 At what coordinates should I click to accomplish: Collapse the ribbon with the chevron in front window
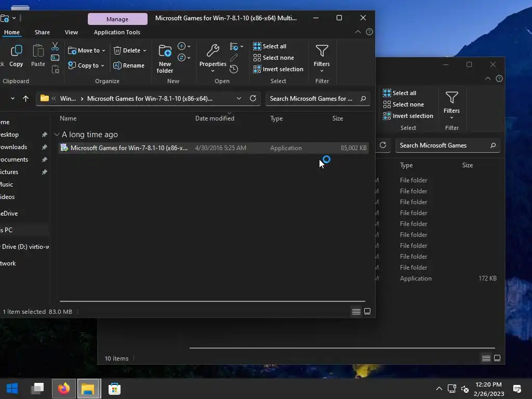point(358,32)
